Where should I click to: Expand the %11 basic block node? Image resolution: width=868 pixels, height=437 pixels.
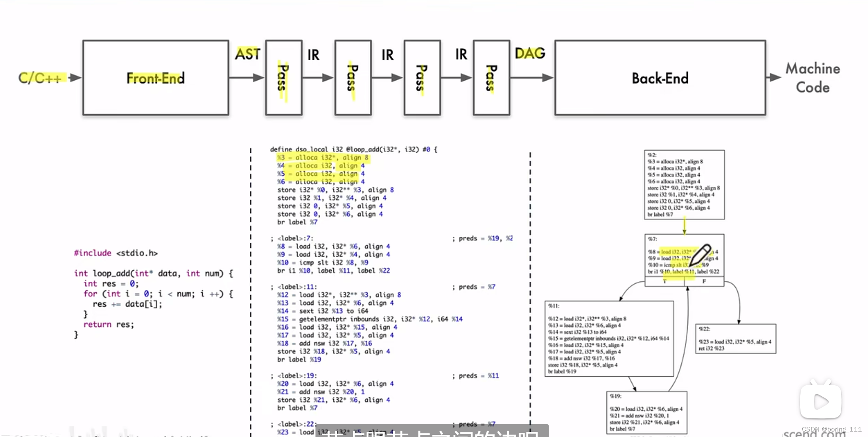[x=608, y=337]
